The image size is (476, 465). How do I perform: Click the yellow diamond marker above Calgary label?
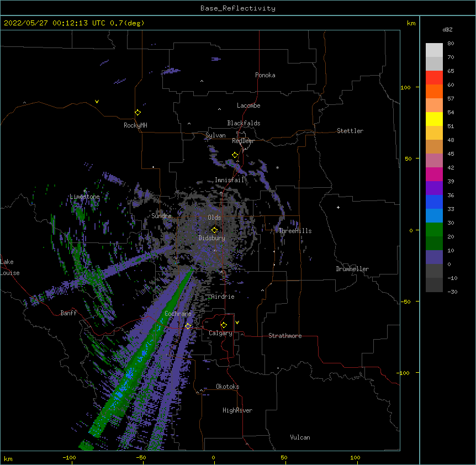(224, 325)
